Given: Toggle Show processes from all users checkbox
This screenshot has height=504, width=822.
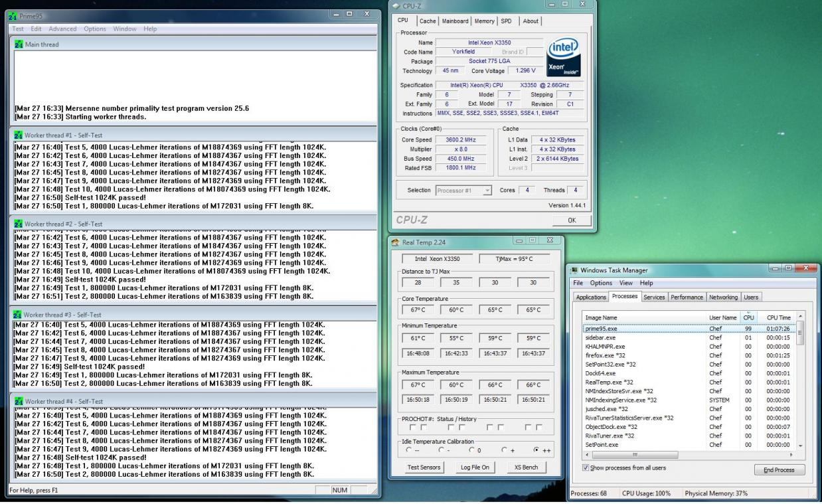Looking at the screenshot, I should (585, 468).
